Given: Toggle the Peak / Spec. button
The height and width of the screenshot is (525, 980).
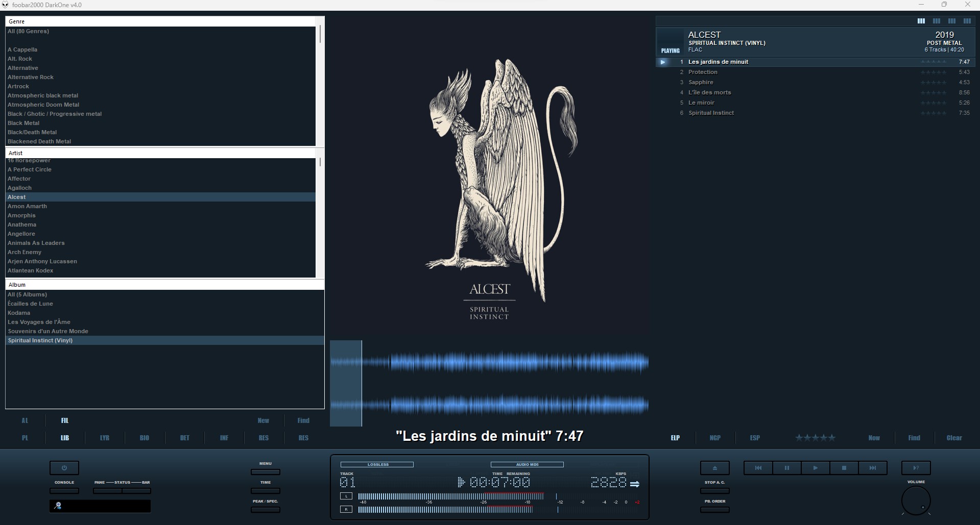Looking at the screenshot, I should point(266,510).
